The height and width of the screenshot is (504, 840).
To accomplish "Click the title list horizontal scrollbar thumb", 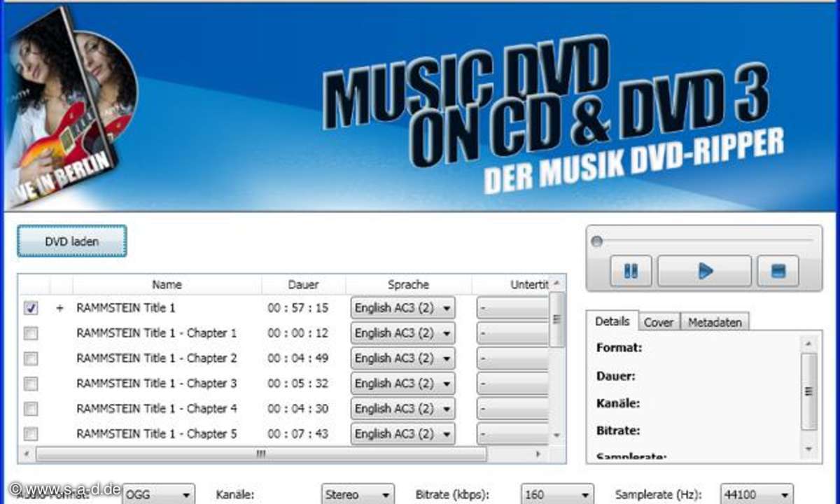I will (260, 454).
